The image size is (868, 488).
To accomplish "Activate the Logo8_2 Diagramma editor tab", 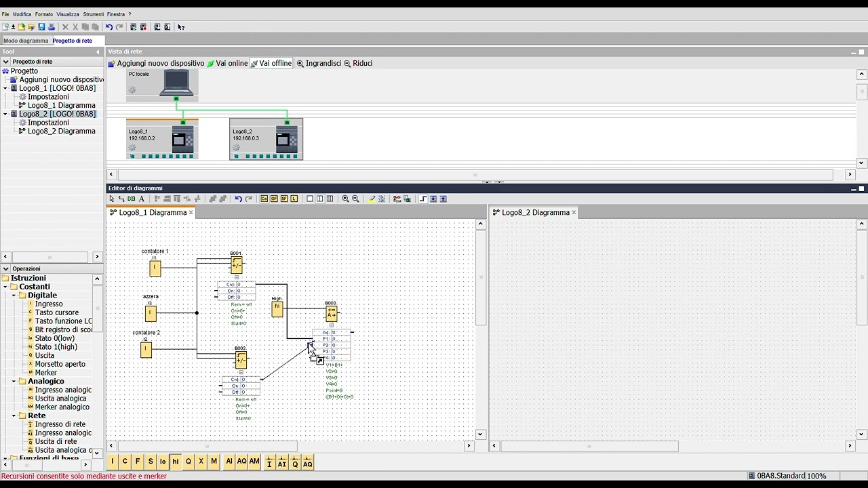I will click(534, 212).
